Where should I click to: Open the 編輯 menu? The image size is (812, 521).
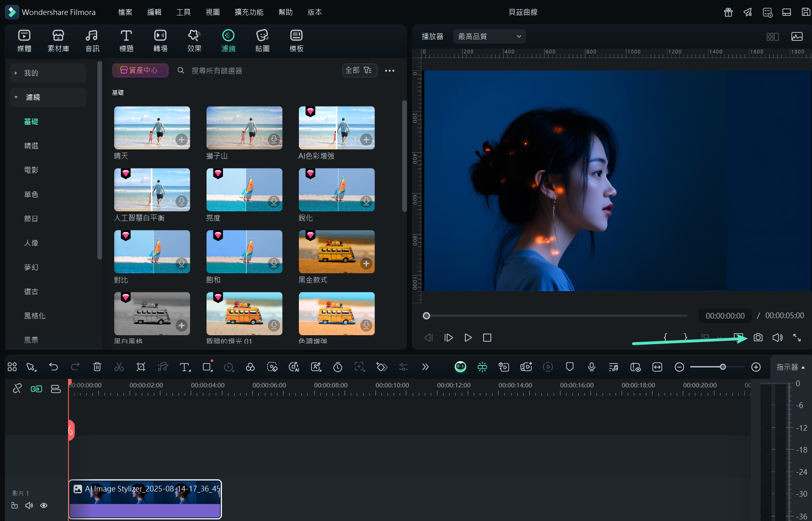tap(154, 12)
